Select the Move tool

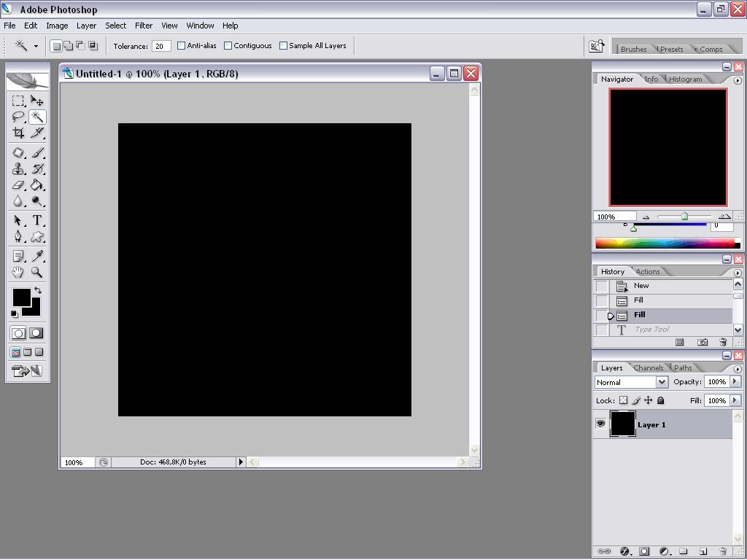[36, 101]
